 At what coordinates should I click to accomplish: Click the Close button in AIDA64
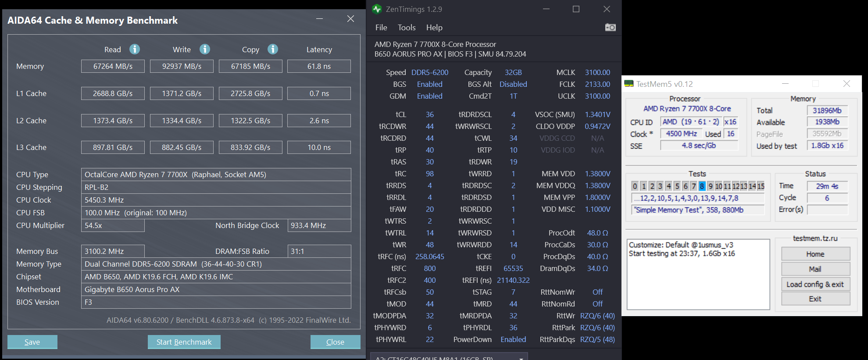click(336, 342)
